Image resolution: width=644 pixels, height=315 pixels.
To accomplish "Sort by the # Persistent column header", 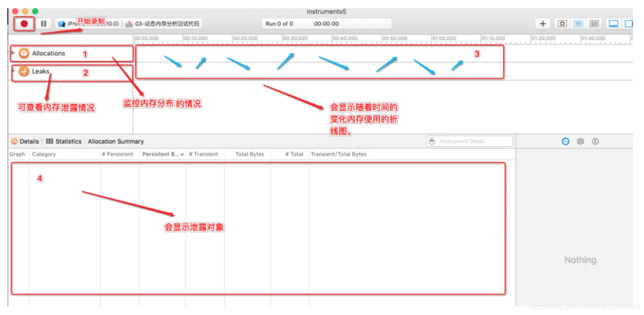I will pyautogui.click(x=117, y=154).
